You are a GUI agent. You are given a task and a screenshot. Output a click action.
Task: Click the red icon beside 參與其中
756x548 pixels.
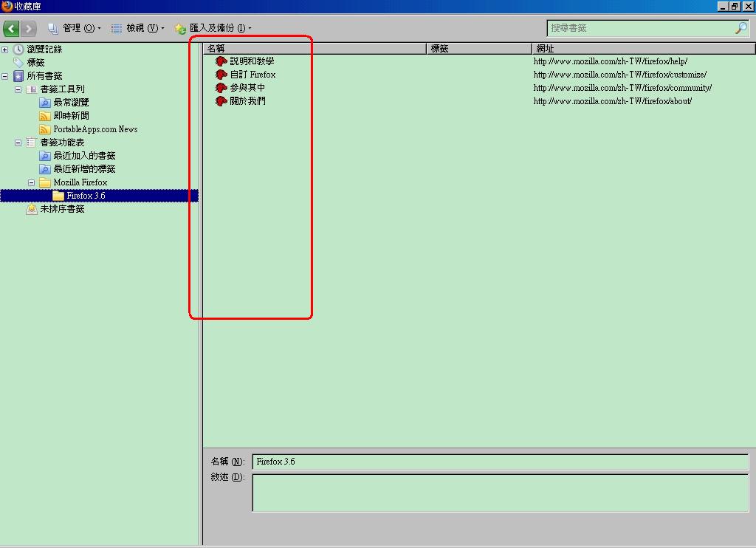tap(221, 88)
